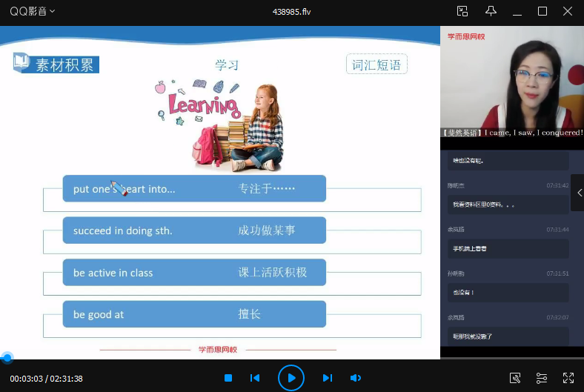Open the QQ影音 main menu dropdown
Screen dimensions: 584x392
32,11
